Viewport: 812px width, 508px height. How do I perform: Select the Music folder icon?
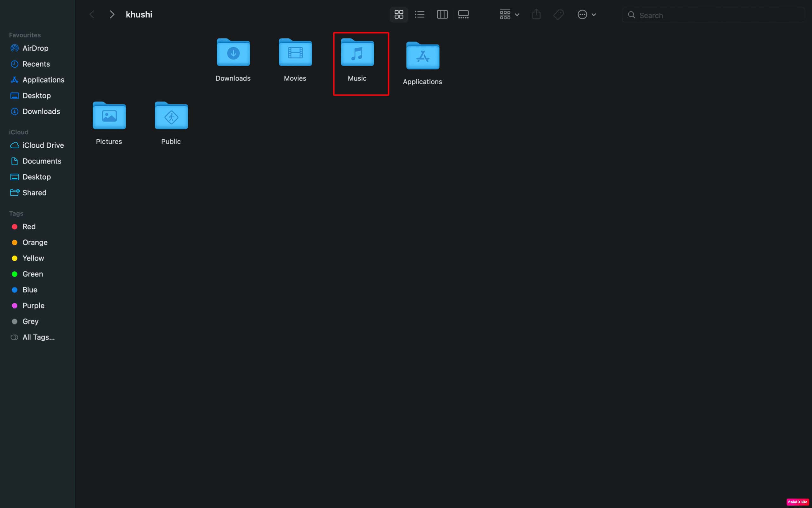pos(357,52)
